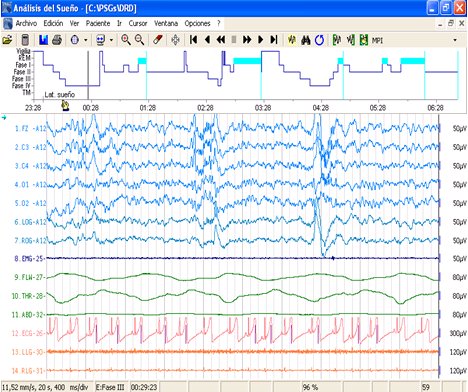Jump to first epoch with skip-start button
Viewport: 468px width, 392px height.
point(193,40)
